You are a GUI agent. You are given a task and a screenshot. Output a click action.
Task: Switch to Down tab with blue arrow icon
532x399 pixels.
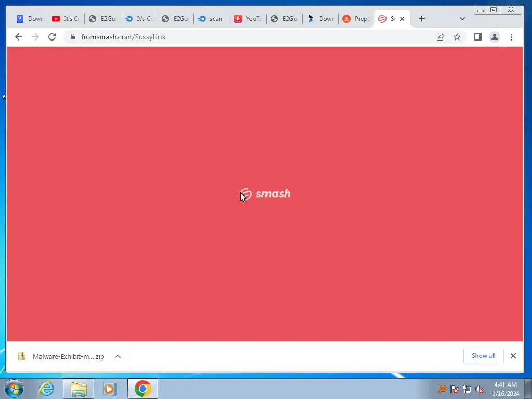click(320, 19)
